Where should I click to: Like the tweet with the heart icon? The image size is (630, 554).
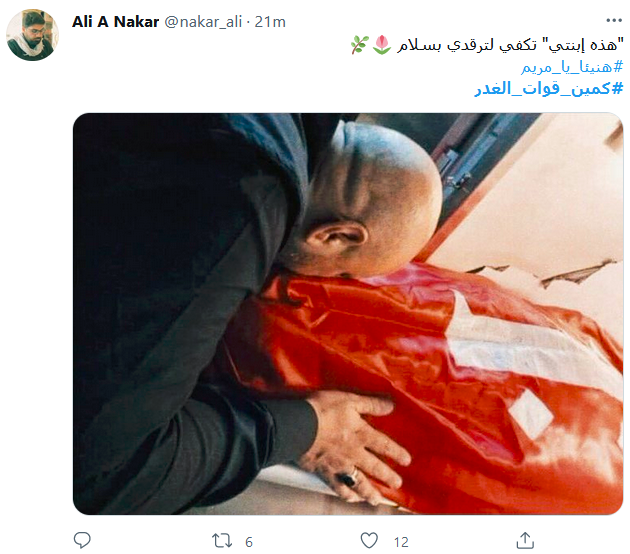(369, 540)
